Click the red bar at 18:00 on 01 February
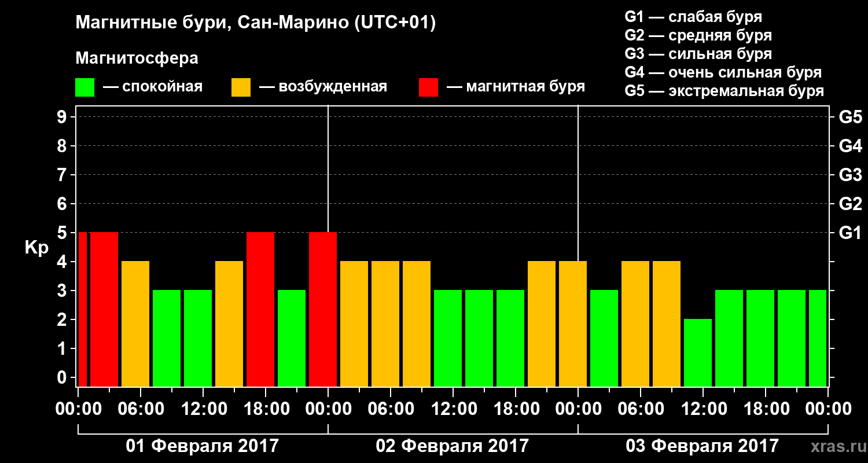 coord(260,309)
